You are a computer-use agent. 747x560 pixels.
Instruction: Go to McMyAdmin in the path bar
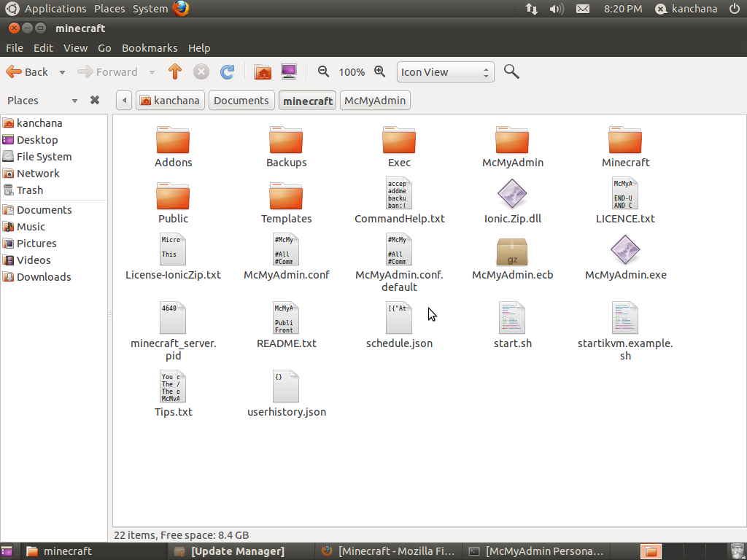point(375,101)
